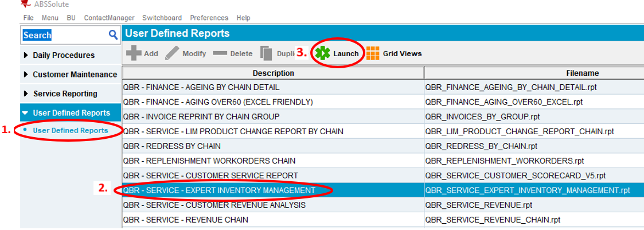Click the Delete minus icon
This screenshot has width=644, height=230.
click(x=220, y=53)
